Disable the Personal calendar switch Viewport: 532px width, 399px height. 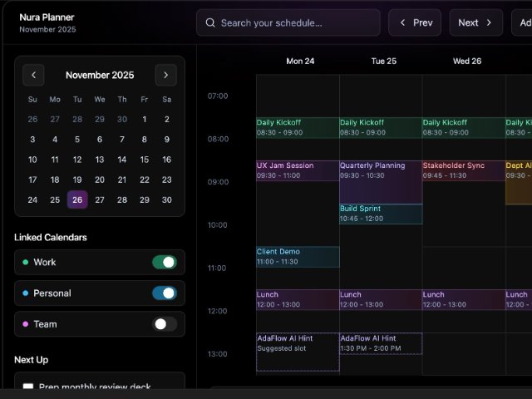pos(164,293)
